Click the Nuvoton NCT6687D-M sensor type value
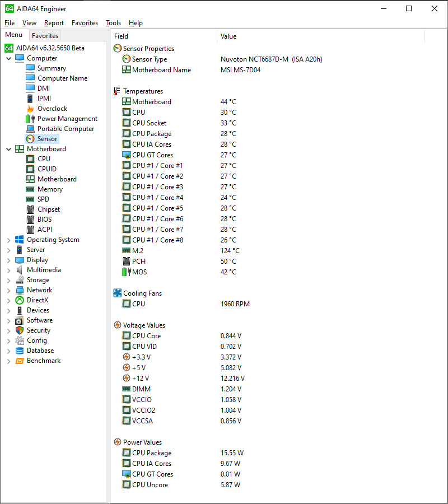The height and width of the screenshot is (504, 448). point(272,59)
